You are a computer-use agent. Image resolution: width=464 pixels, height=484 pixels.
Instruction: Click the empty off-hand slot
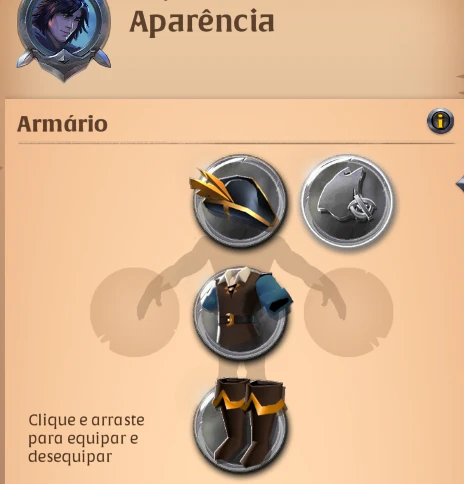pos(349,312)
